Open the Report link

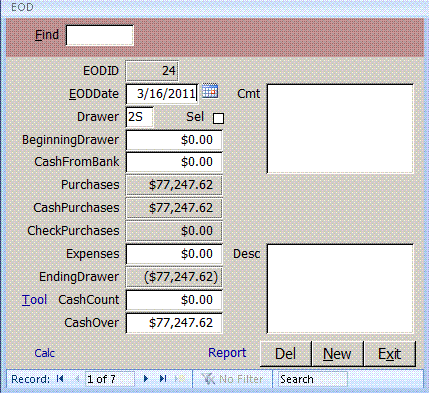[227, 353]
